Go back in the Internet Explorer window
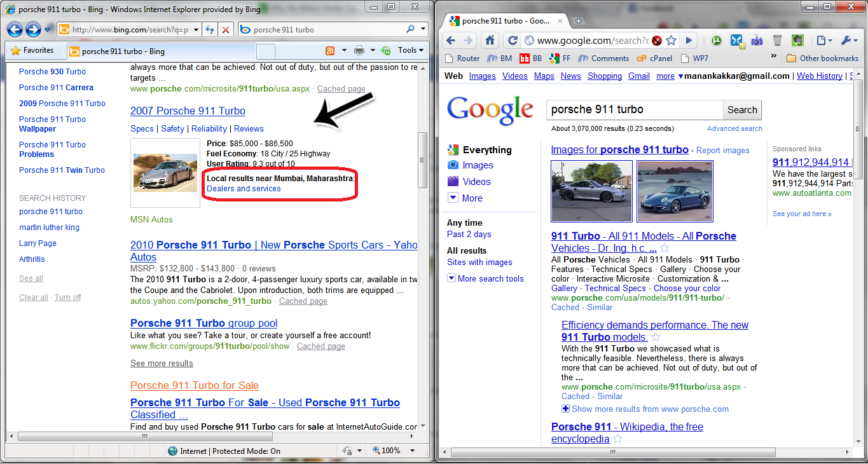This screenshot has width=868, height=464. click(x=15, y=29)
